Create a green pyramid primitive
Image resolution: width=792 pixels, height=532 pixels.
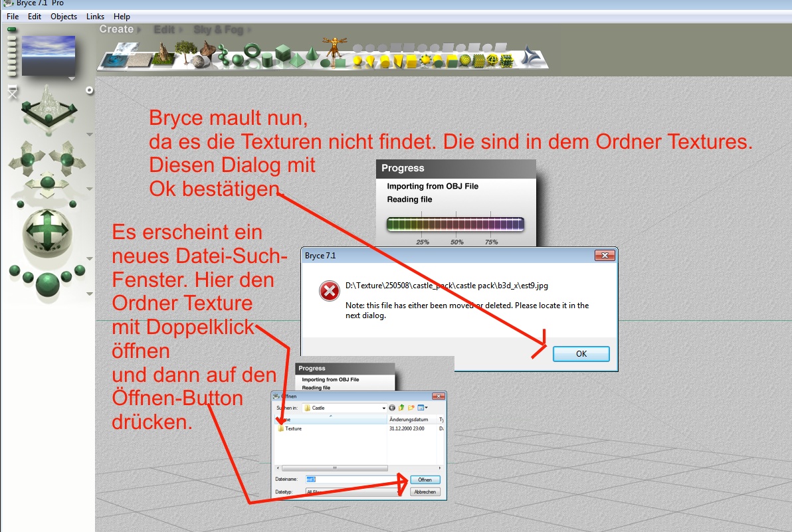[x=298, y=61]
